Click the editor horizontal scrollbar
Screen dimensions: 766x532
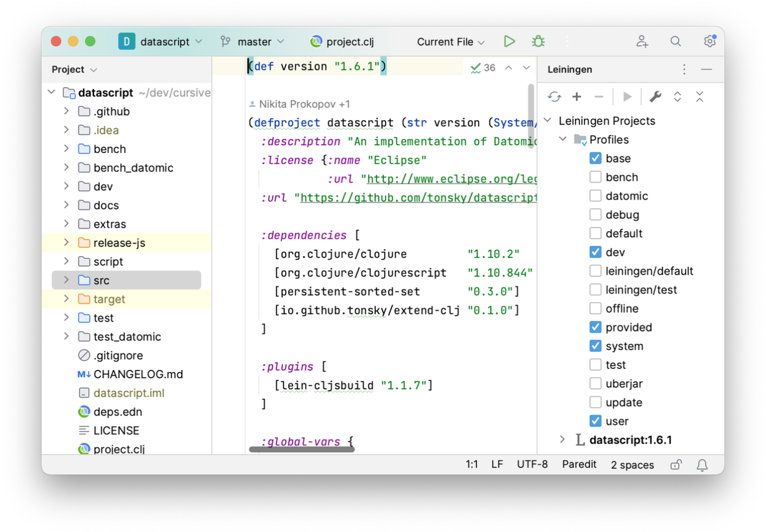[302, 449]
